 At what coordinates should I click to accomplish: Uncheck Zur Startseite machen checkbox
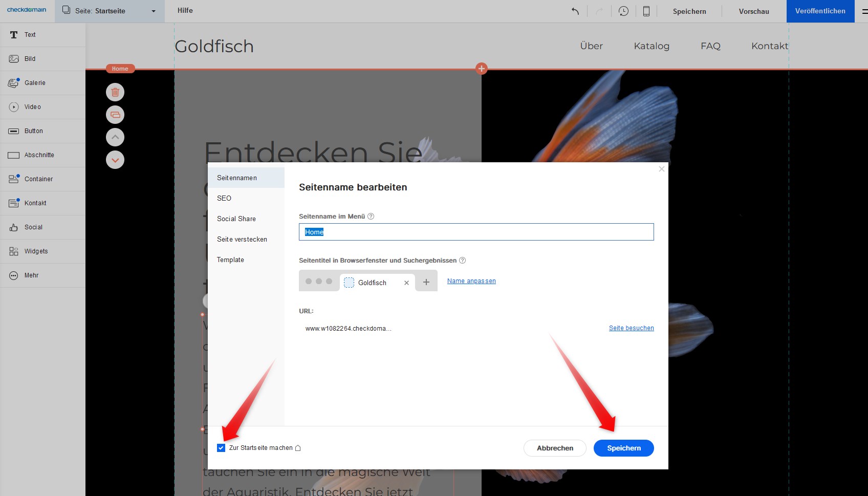221,448
